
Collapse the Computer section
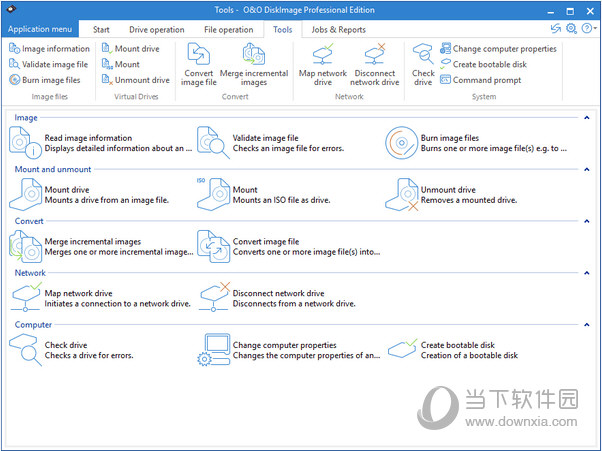[587, 325]
